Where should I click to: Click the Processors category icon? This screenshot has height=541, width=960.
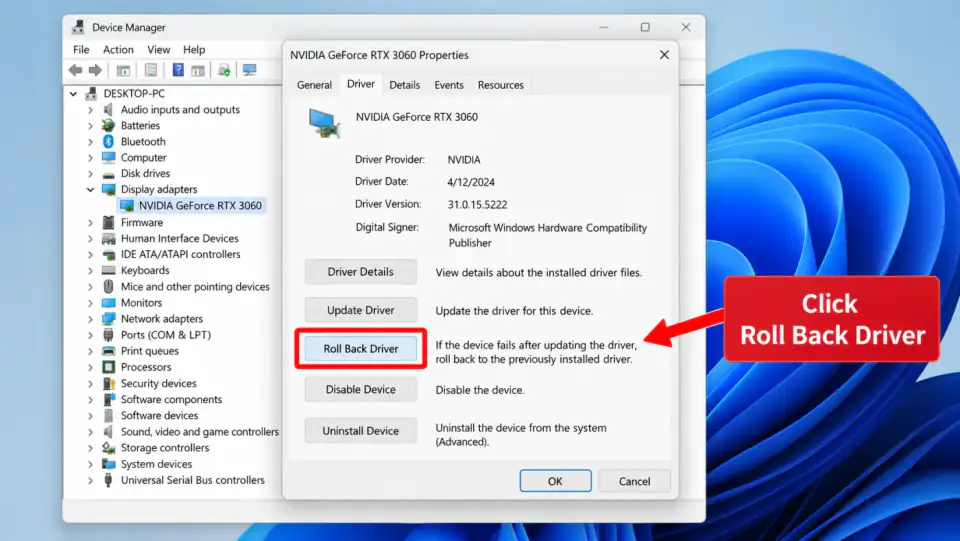coord(108,367)
